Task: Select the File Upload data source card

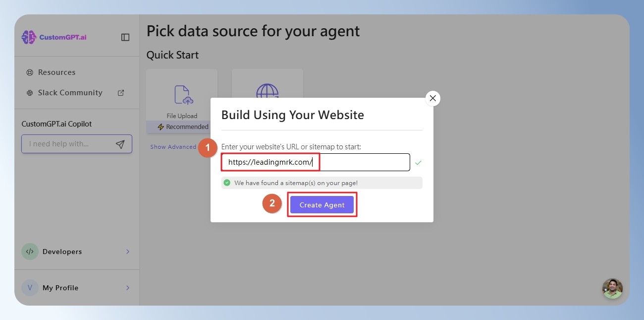Action: click(182, 101)
